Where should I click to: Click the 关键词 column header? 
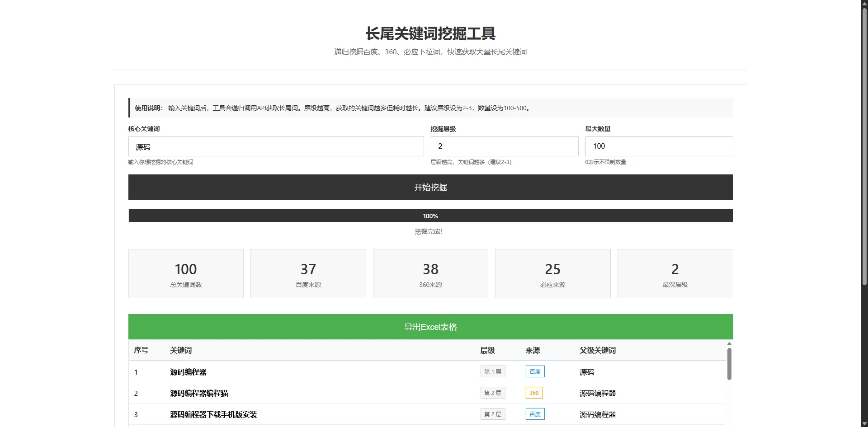point(181,350)
